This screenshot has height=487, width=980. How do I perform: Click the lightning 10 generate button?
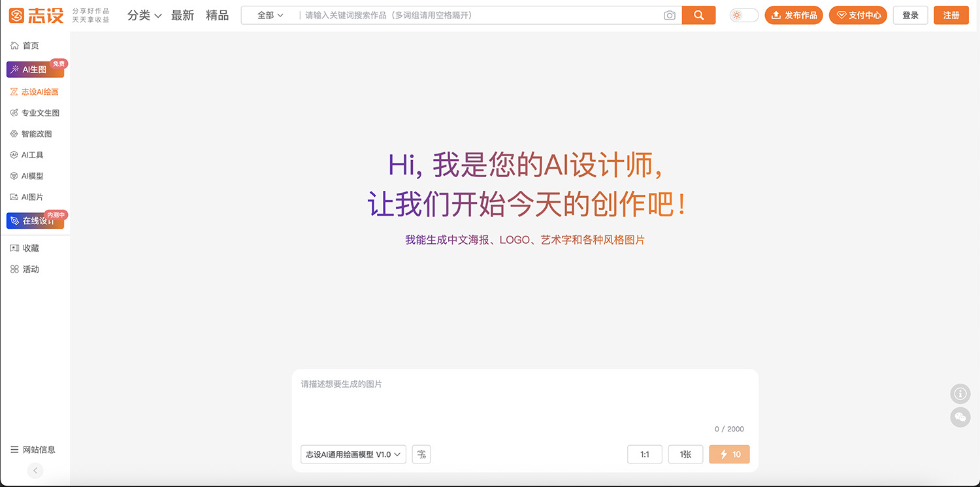pyautogui.click(x=729, y=454)
